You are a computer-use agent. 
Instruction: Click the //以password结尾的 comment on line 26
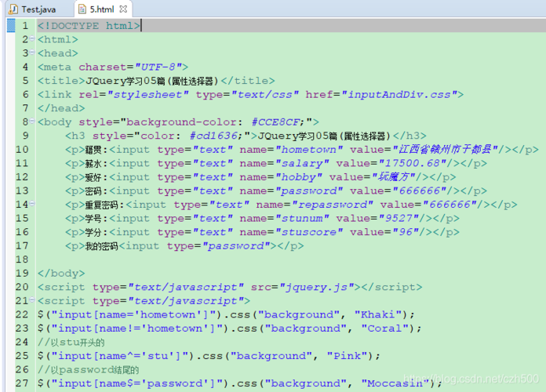[x=88, y=370]
